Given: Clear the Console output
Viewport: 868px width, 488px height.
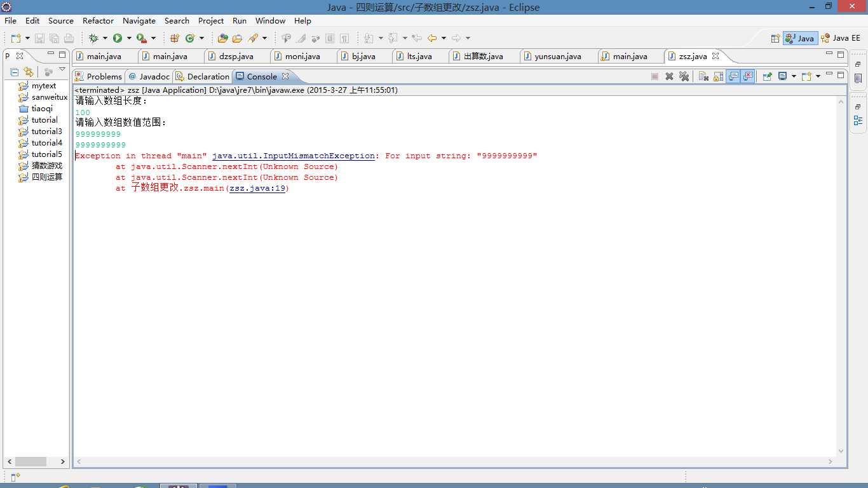Looking at the screenshot, I should click(x=703, y=76).
